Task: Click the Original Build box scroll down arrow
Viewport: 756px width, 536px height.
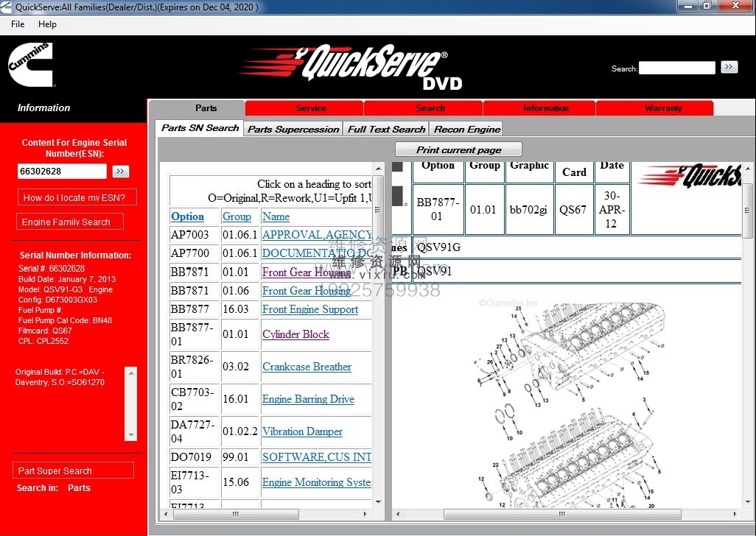Action: pyautogui.click(x=130, y=435)
